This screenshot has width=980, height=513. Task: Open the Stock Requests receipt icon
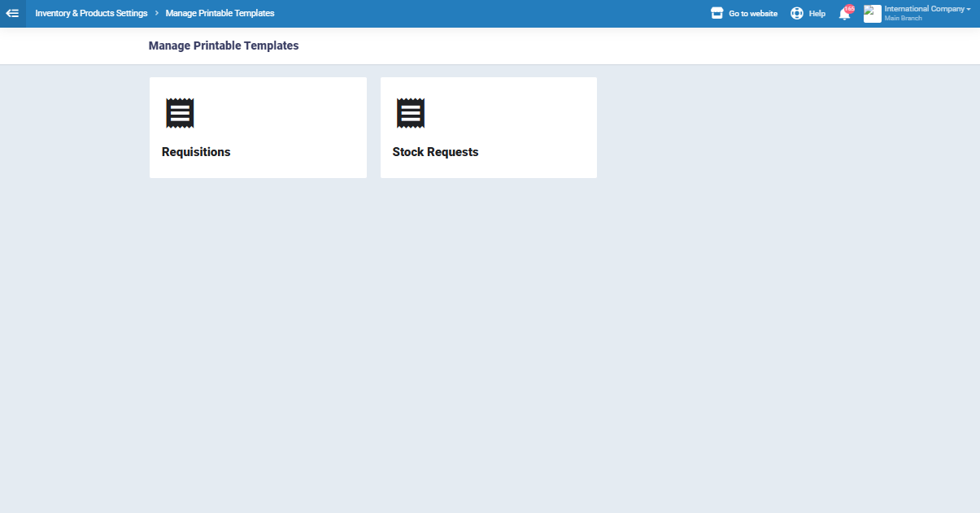411,113
